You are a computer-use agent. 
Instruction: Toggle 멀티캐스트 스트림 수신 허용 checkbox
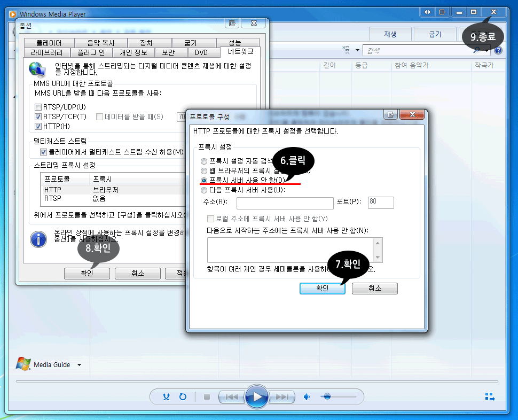tap(43, 152)
